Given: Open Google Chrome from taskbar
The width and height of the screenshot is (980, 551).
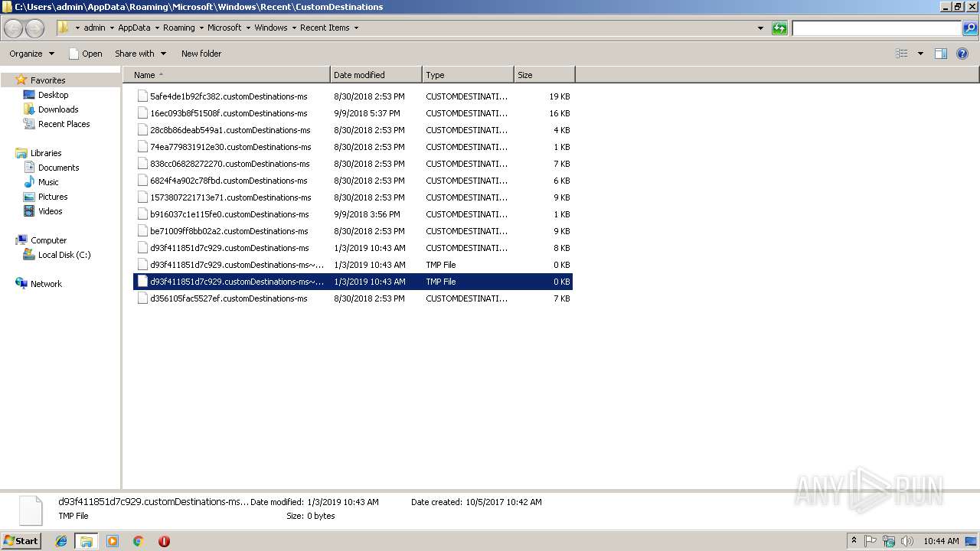Looking at the screenshot, I should click(138, 541).
